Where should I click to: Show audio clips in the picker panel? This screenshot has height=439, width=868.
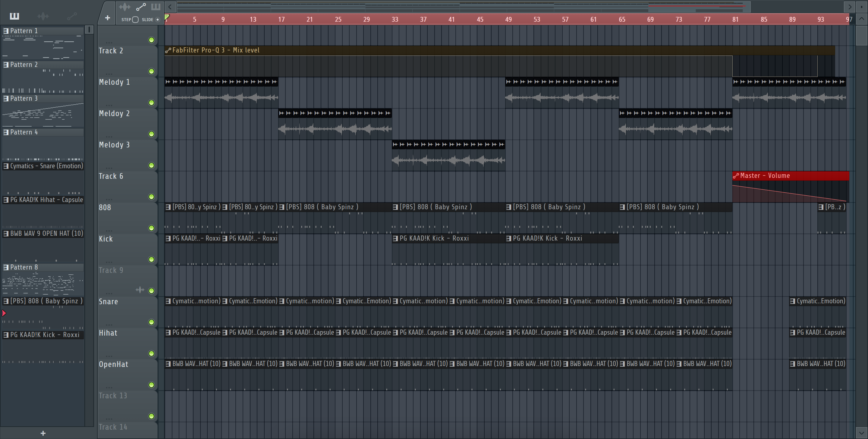[x=43, y=16]
